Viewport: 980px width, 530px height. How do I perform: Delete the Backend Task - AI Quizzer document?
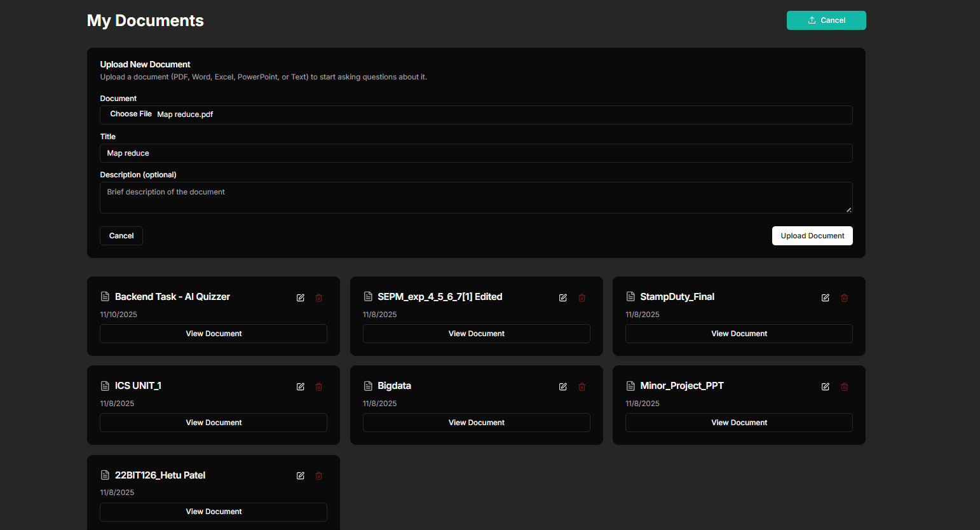(x=319, y=297)
